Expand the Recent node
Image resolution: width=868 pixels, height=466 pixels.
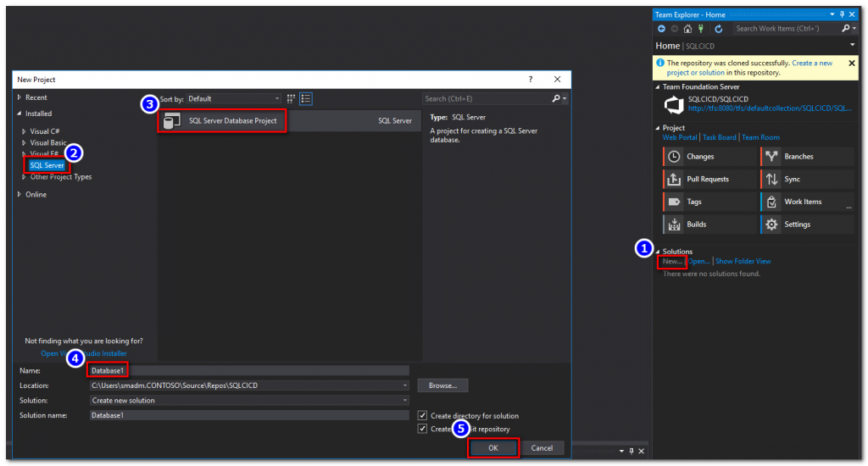point(19,97)
